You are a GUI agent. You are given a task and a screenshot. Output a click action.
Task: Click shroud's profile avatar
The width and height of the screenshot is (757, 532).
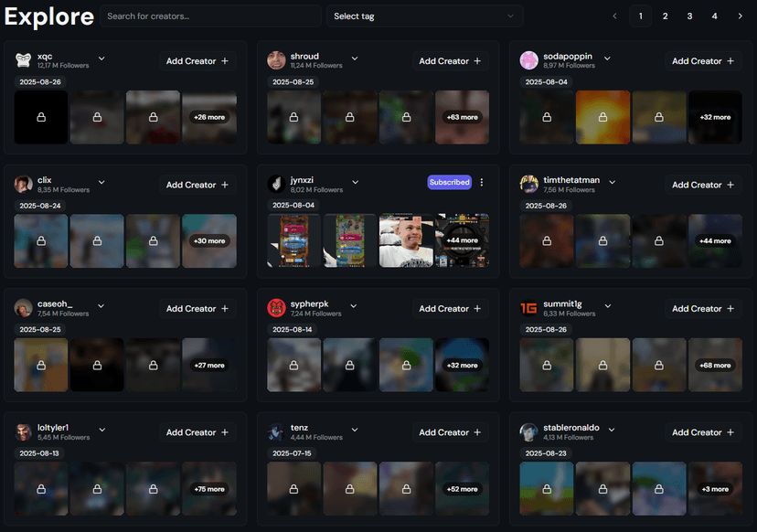point(275,59)
